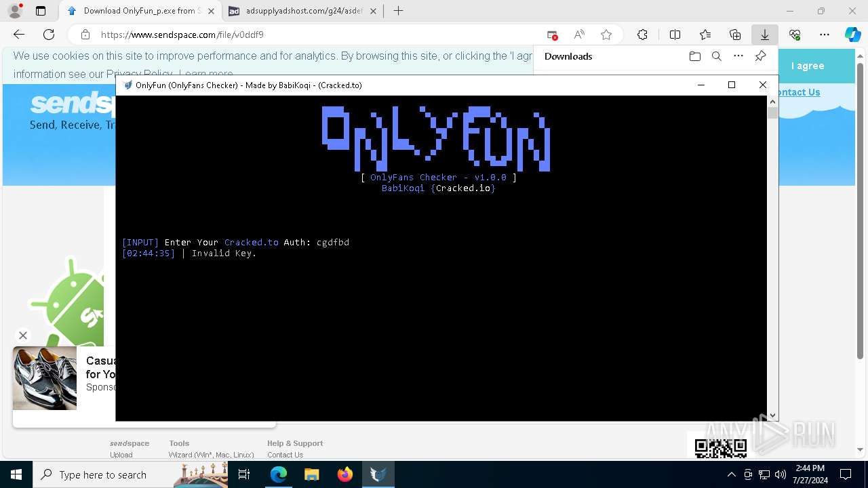The height and width of the screenshot is (488, 868).
Task: Open blocked pop-ups indicator in address bar
Action: [552, 35]
